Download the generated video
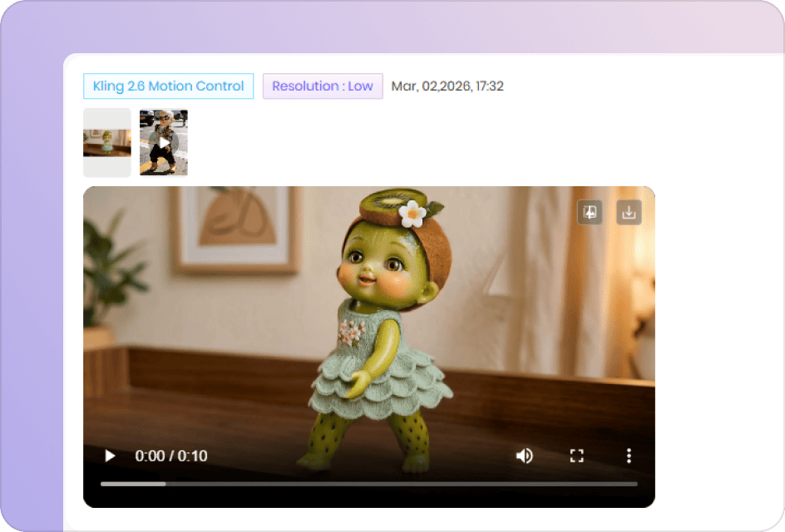 tap(629, 212)
